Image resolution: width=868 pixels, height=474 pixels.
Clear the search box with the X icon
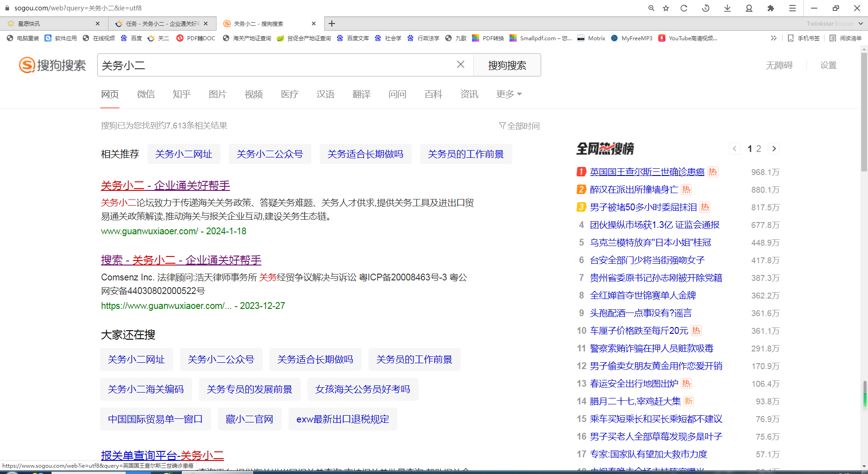point(461,65)
